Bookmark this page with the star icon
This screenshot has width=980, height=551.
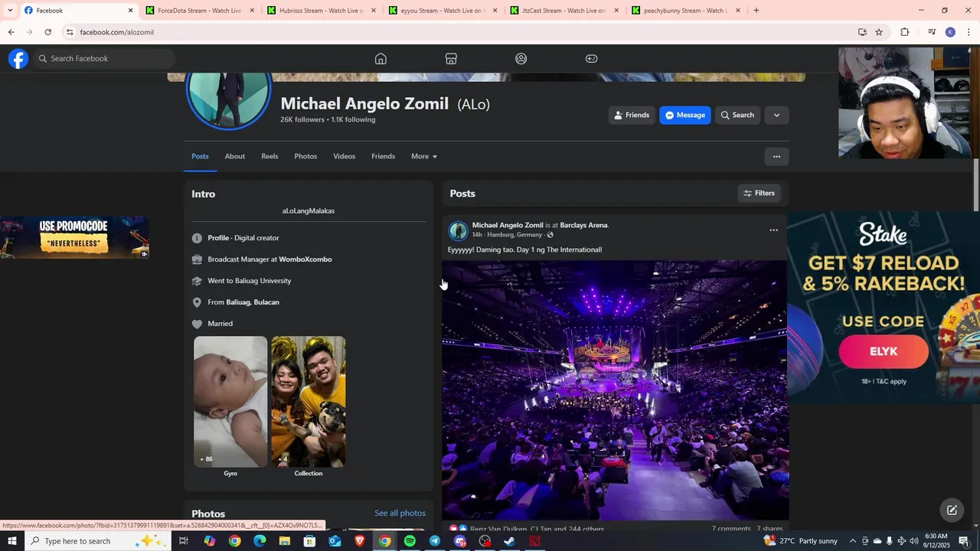[879, 32]
